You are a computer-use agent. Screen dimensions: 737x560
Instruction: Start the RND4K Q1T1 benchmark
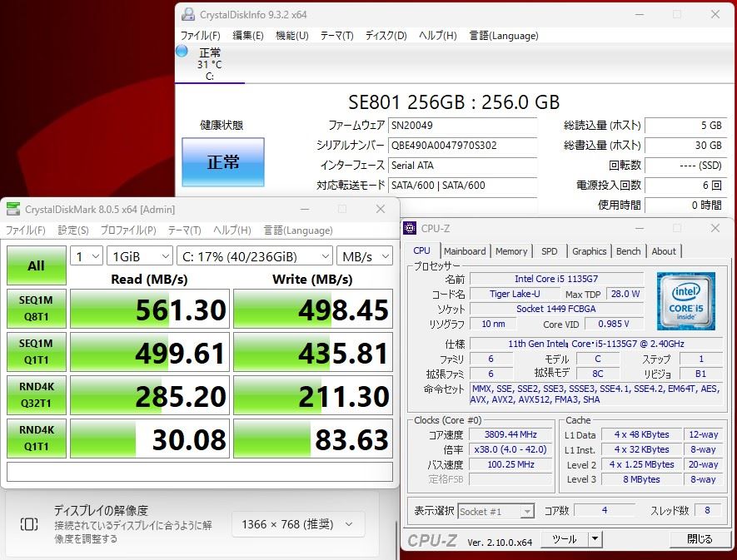36,439
